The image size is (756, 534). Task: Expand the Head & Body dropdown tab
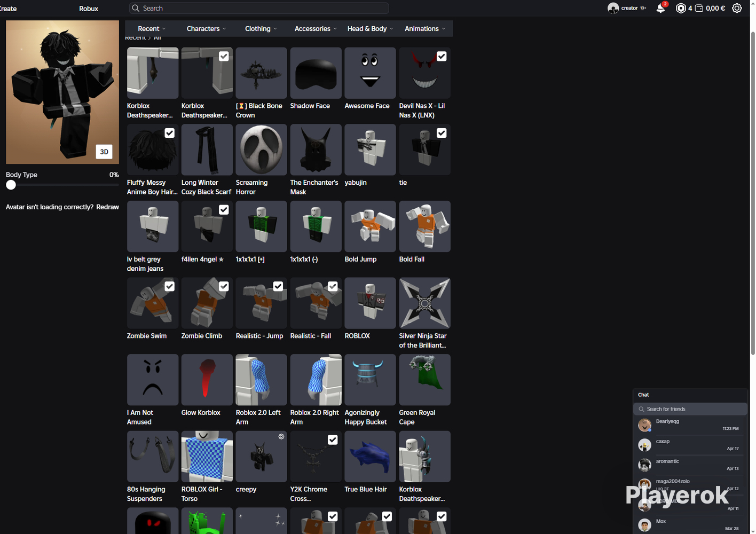370,29
